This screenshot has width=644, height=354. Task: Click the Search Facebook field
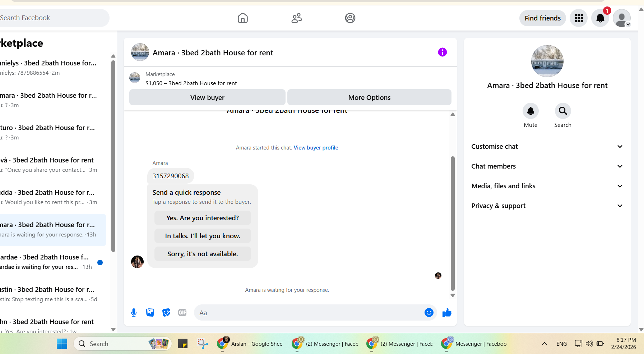[x=54, y=18]
